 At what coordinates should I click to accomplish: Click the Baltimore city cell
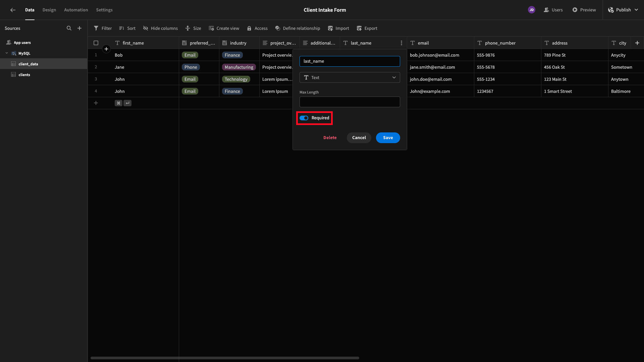pos(626,91)
